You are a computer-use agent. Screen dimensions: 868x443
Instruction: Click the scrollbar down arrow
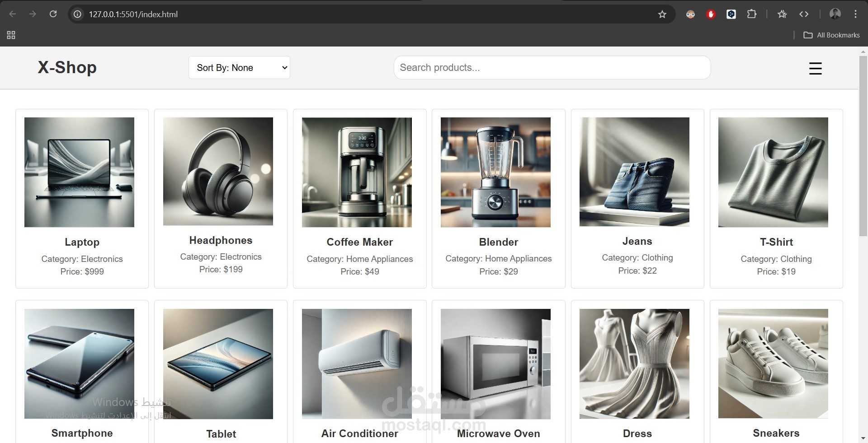coord(863,438)
